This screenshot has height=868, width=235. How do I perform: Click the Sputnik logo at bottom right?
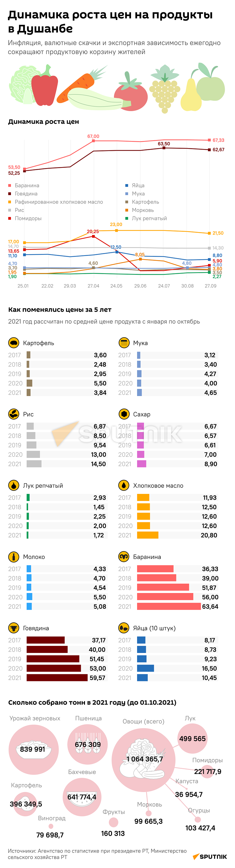coord(210,856)
